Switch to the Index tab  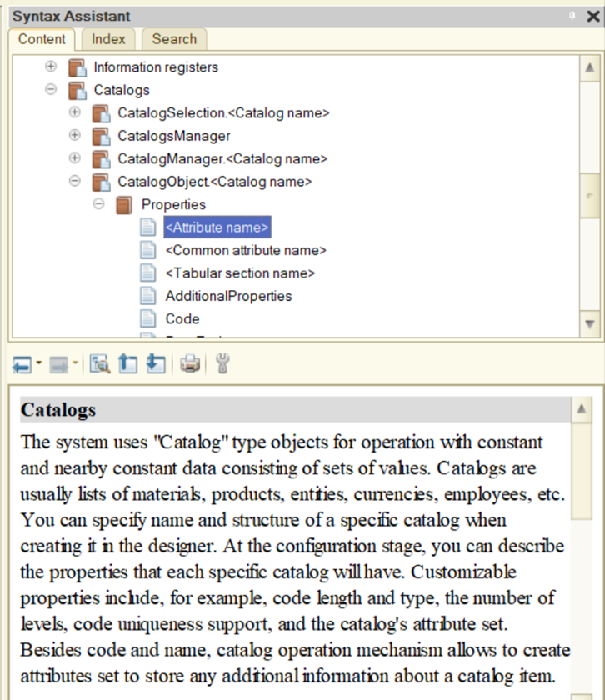[x=108, y=39]
